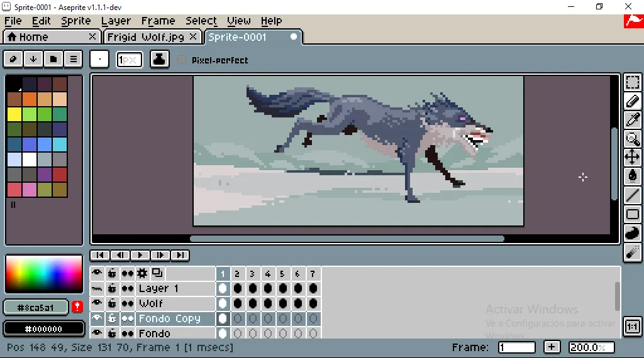Show the hidden Layer 1 layer
Viewport: 644px width, 358px height.
[x=97, y=289]
